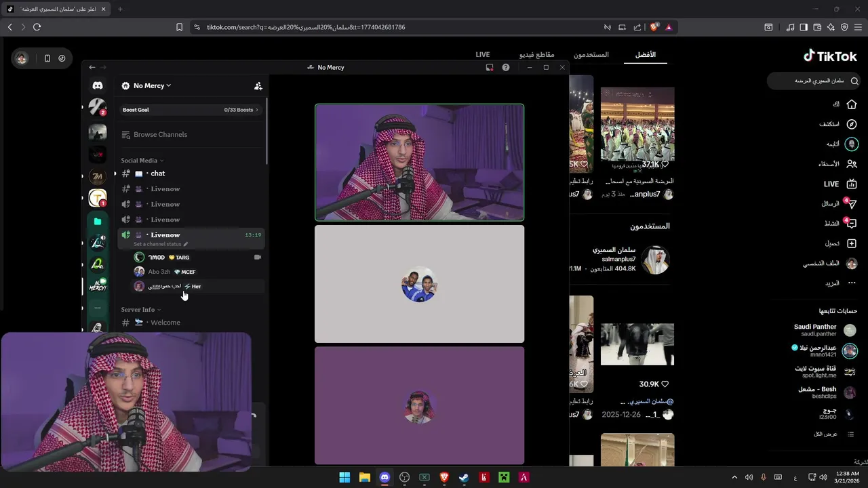The width and height of the screenshot is (868, 488).
Task: Toggle Brave sidebar panel button
Action: pyautogui.click(x=804, y=27)
